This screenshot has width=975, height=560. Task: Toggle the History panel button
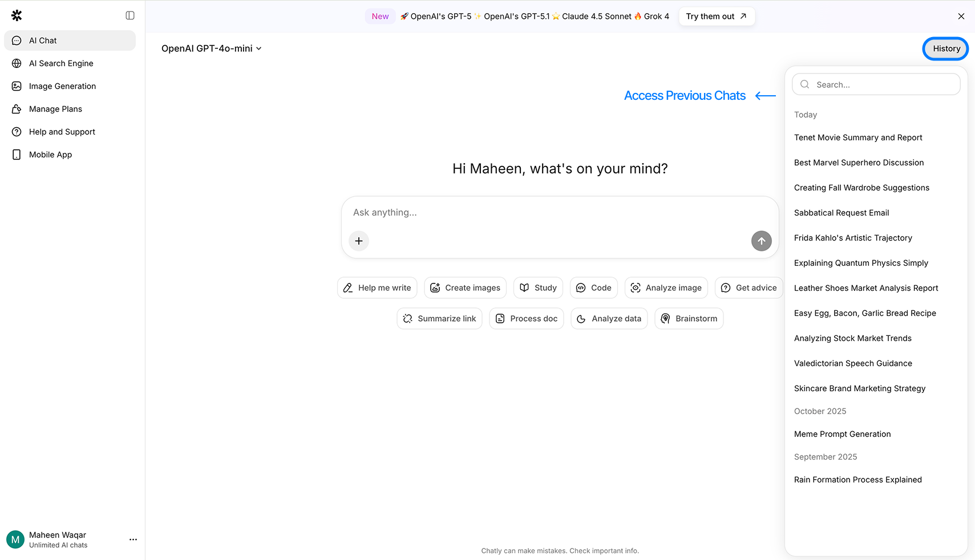(x=946, y=48)
